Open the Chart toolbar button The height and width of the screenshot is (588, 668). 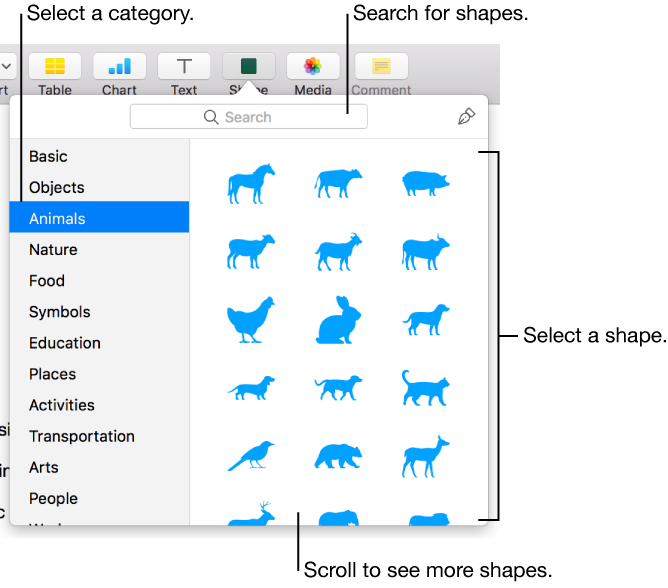(x=119, y=66)
